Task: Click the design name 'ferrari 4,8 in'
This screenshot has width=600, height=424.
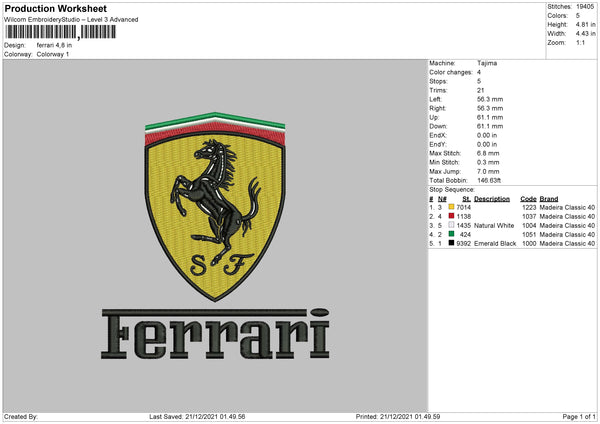Action: tap(54, 45)
